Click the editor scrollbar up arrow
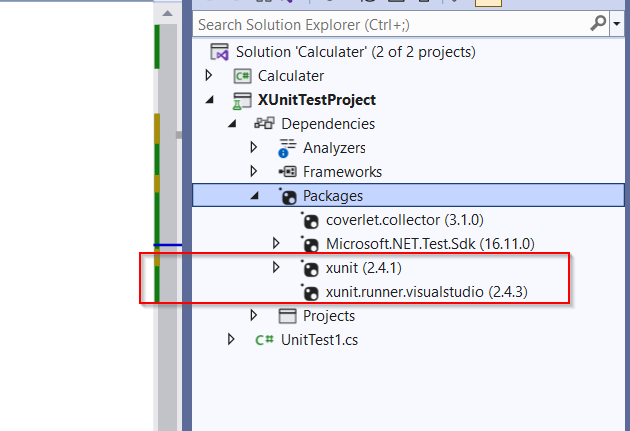The height and width of the screenshot is (431, 630). pyautogui.click(x=168, y=14)
